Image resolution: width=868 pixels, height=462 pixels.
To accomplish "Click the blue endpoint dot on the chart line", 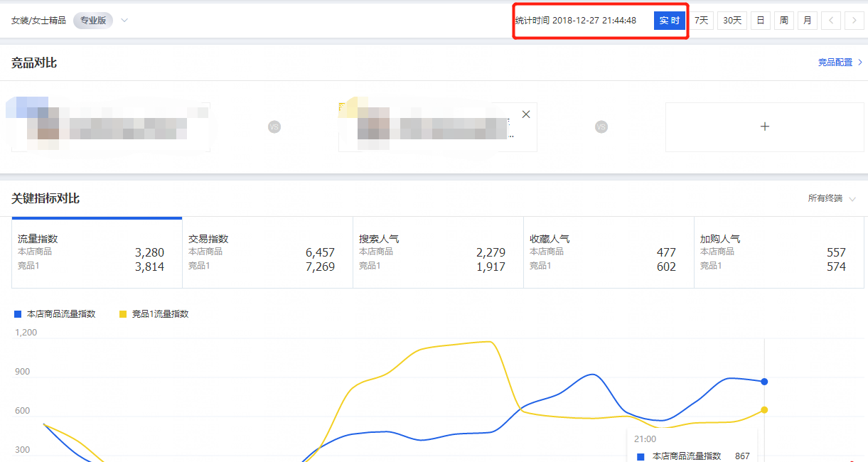I will (x=764, y=382).
